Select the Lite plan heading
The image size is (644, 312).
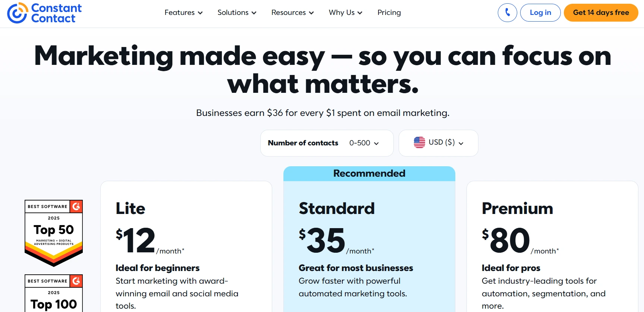[x=131, y=208]
